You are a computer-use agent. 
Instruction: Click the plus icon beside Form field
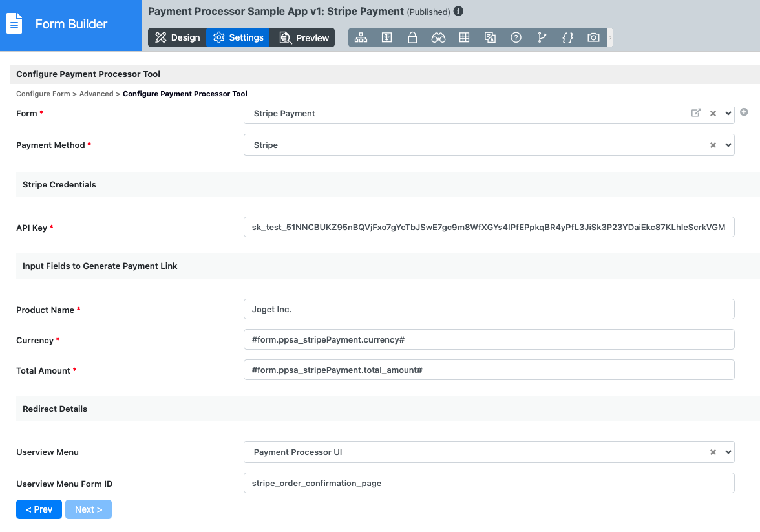[744, 112]
